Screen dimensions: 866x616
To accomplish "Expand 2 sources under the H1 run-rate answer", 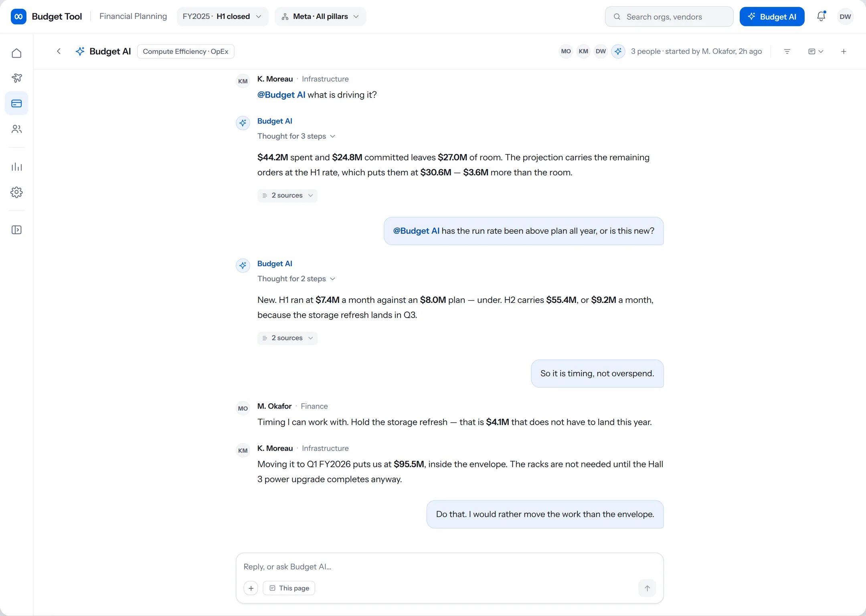I will point(287,338).
